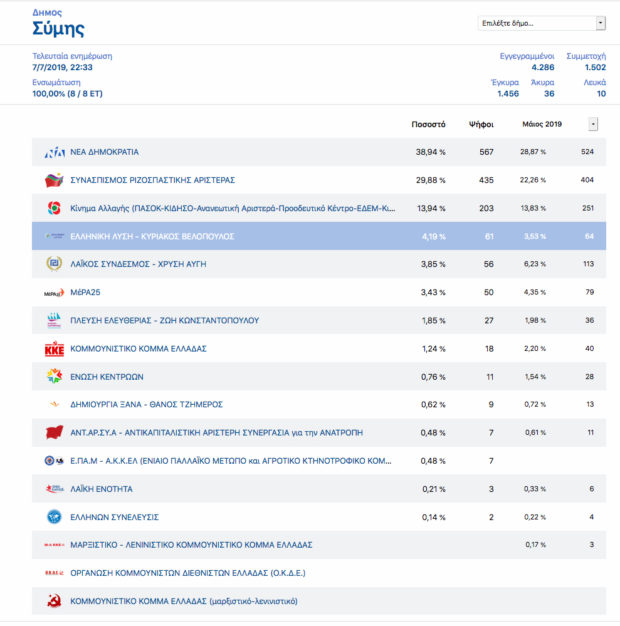The image size is (620, 626).
Task: Open Ε.ΠΑ.Μ - Α.Κ.Κ.ΕΛ party link
Action: click(231, 461)
